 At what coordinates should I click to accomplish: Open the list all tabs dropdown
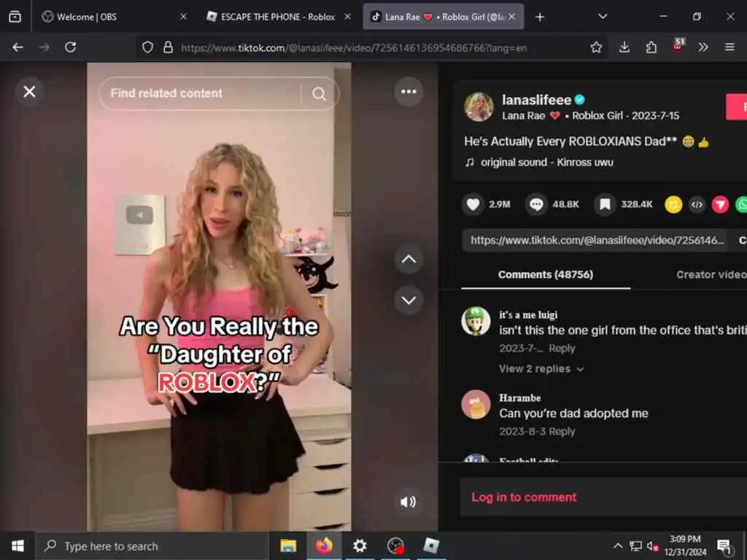603,17
